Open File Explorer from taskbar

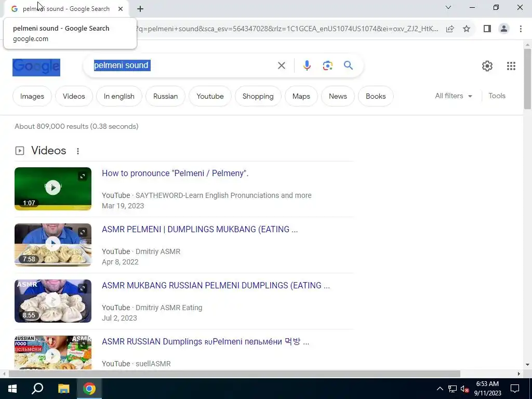(63, 389)
